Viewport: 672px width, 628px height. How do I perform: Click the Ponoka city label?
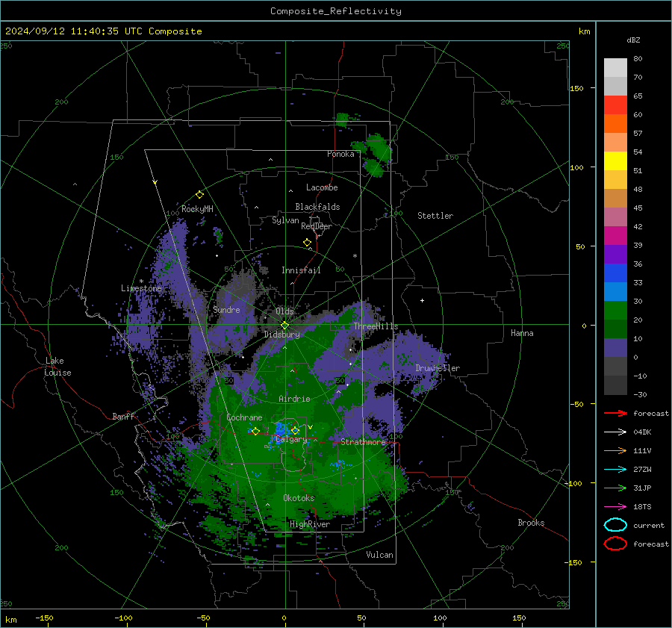(340, 155)
